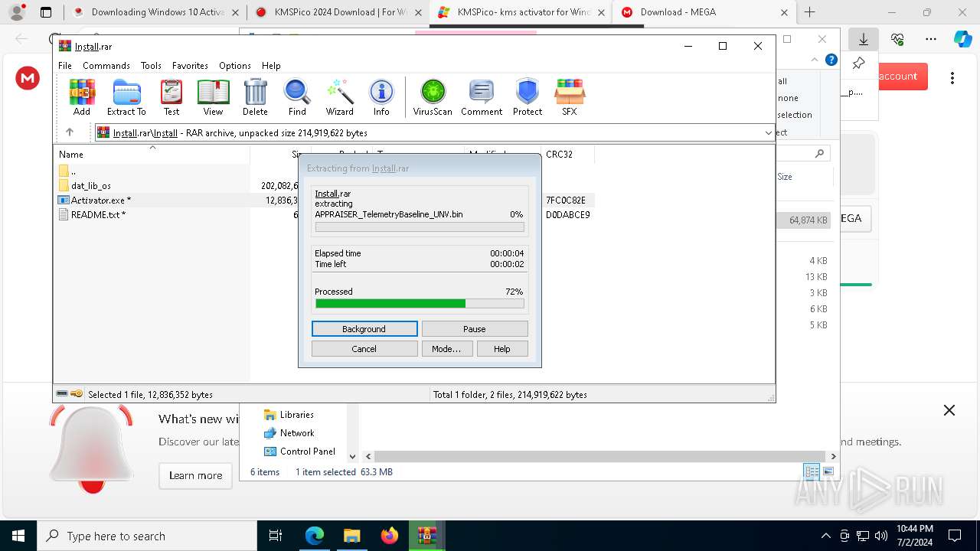Open MEGA vertical dots menu
The image size is (980, 551).
(x=952, y=77)
